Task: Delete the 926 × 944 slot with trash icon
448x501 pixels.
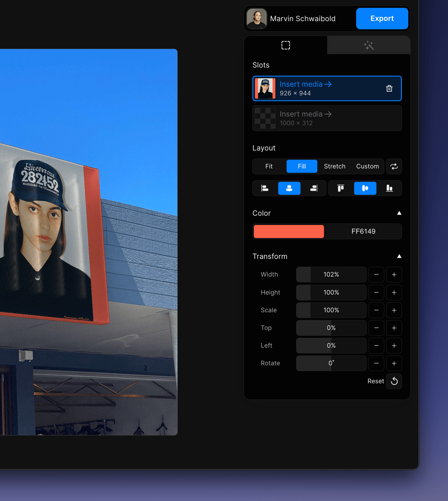Action: click(389, 88)
